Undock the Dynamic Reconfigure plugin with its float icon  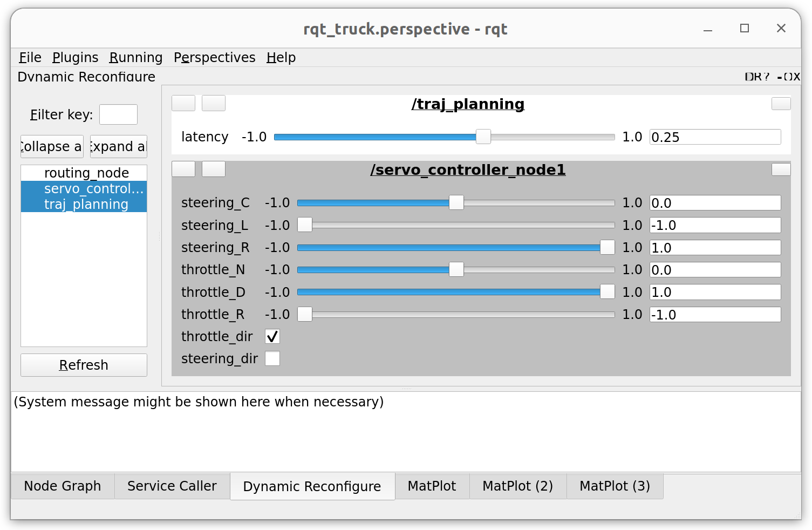click(788, 77)
